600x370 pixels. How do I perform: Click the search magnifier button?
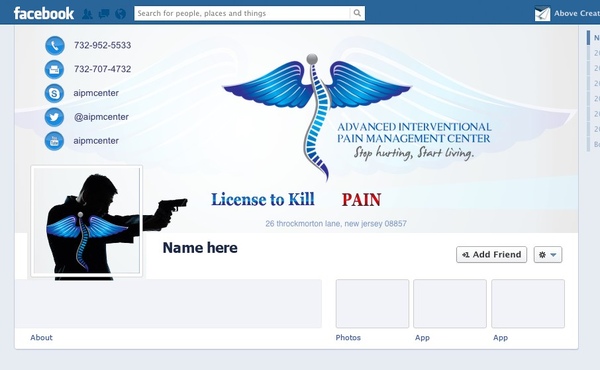(357, 13)
